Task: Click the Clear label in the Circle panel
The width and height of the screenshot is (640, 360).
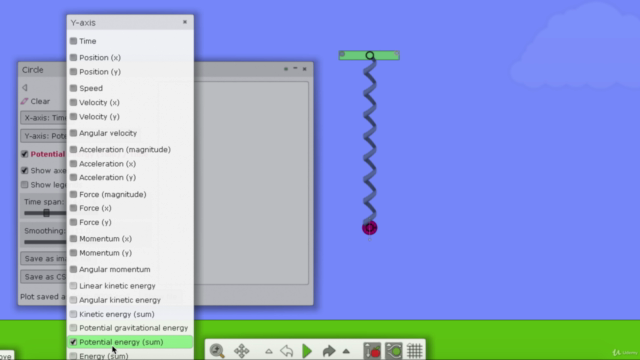Action: pyautogui.click(x=40, y=101)
